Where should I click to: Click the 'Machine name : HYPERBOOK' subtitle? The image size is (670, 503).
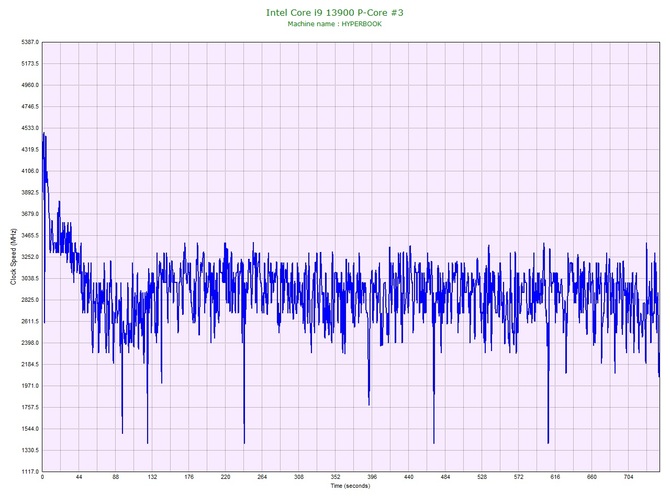coord(336,24)
